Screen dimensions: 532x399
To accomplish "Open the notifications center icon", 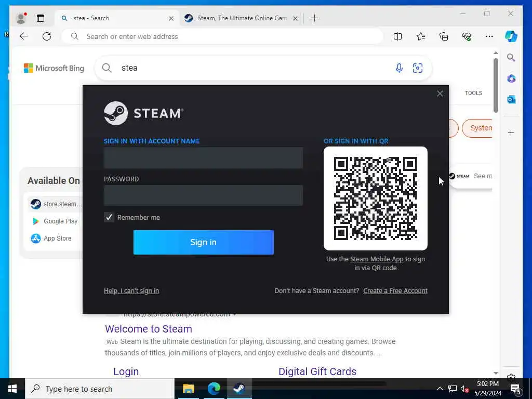I will coord(516,389).
